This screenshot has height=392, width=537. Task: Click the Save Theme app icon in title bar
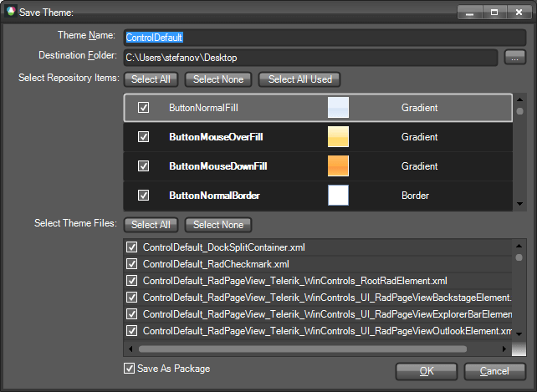[11, 12]
